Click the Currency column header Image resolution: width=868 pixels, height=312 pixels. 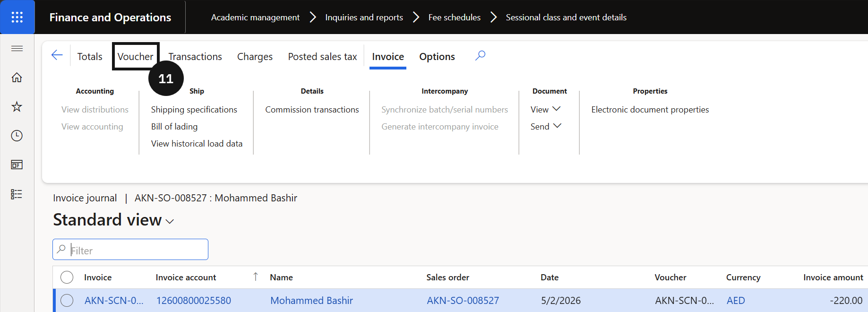tap(743, 277)
